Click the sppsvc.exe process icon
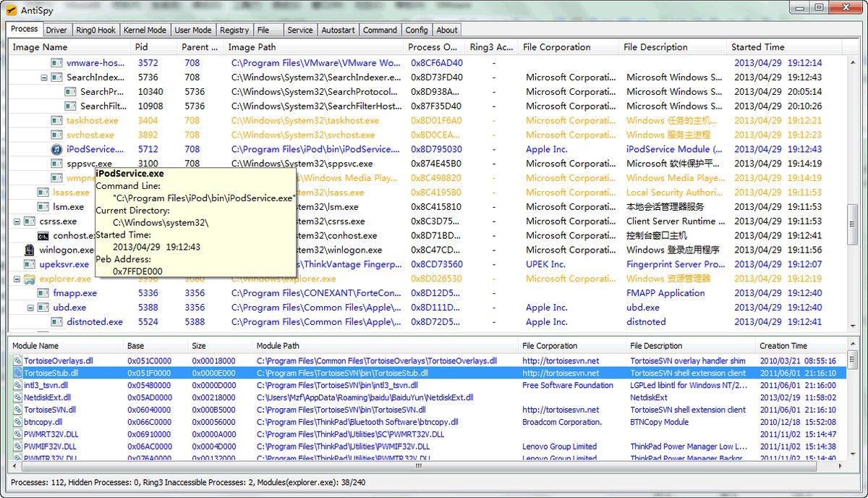Screen dimensions: 868x498 click(x=57, y=164)
